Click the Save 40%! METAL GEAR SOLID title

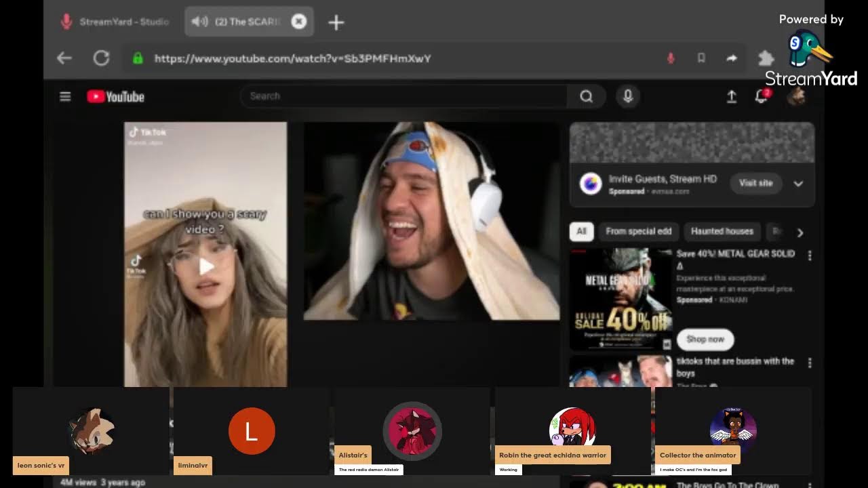coord(736,259)
